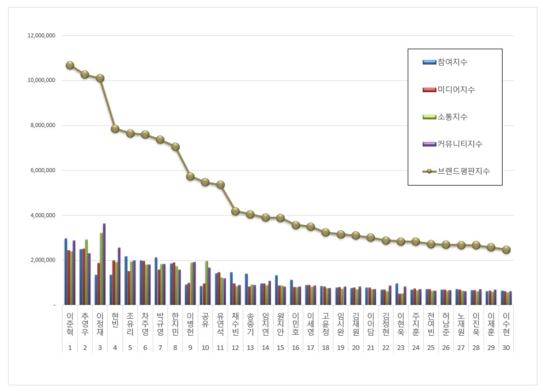Click the green 소통지수 legend swatch
This screenshot has width=543, height=392.
(x=429, y=117)
